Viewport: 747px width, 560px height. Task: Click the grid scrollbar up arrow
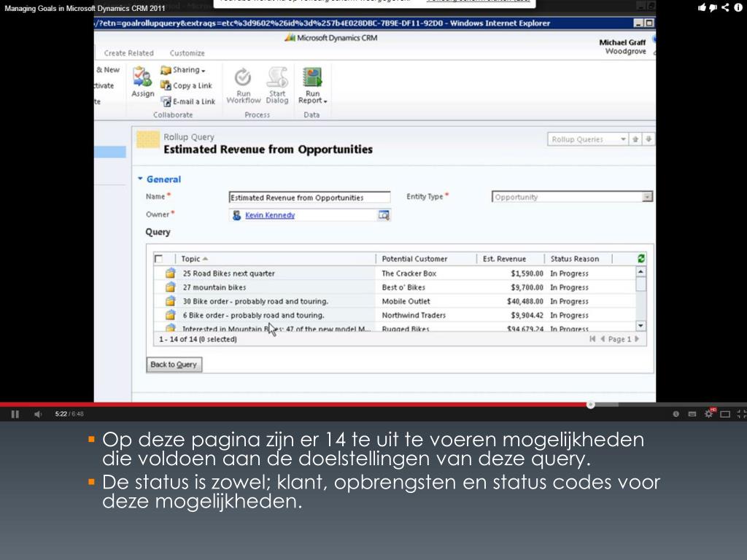(640, 272)
